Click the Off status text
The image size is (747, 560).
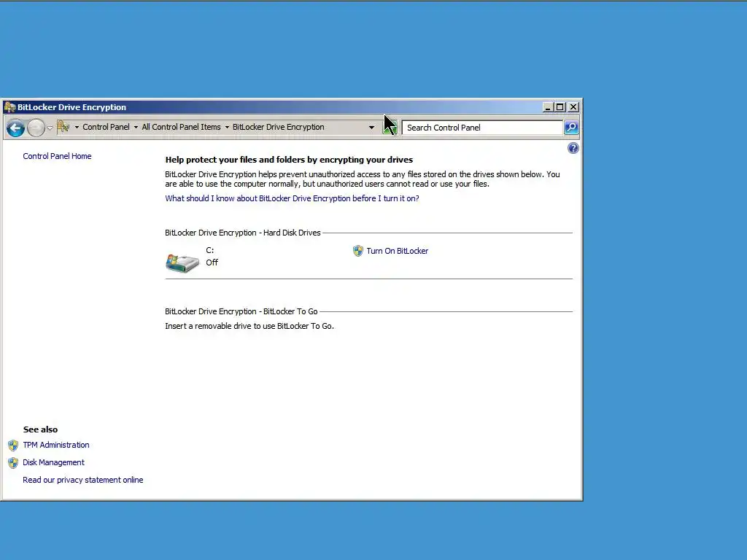212,262
